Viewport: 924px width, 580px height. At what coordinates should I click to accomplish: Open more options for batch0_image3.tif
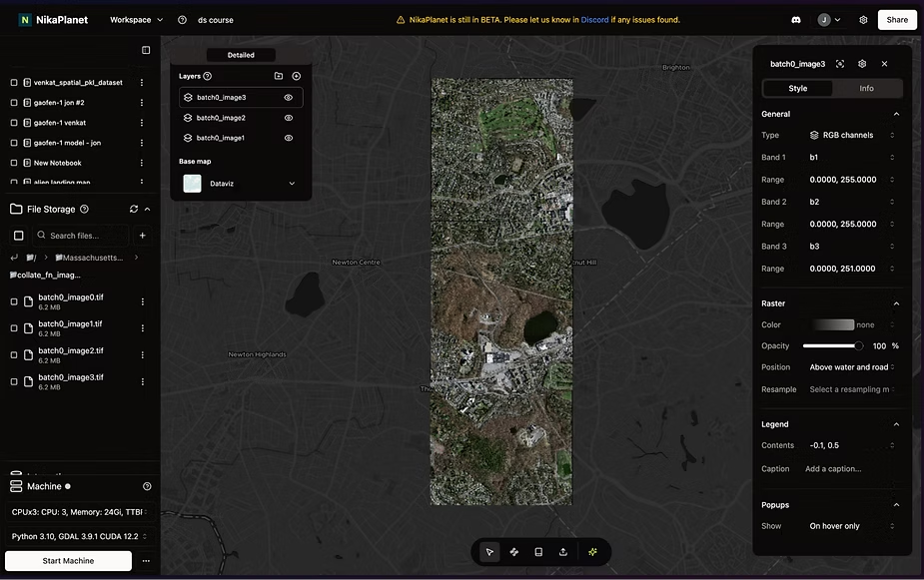(143, 381)
